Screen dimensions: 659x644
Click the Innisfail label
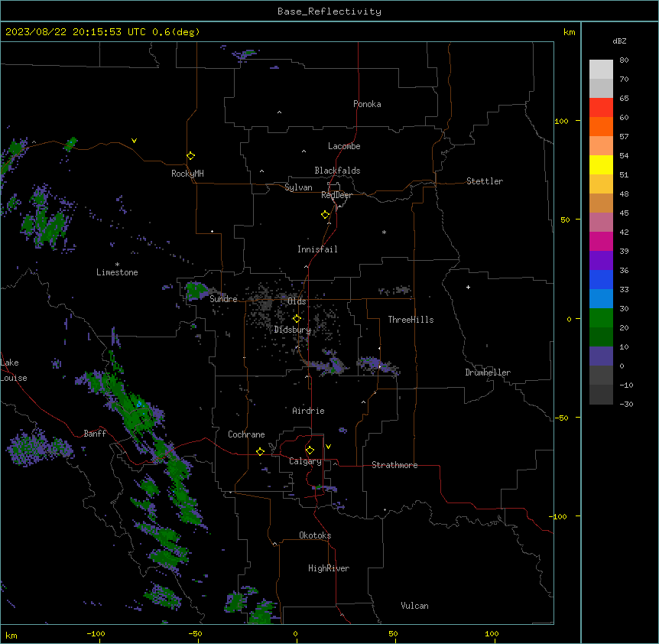tap(317, 249)
